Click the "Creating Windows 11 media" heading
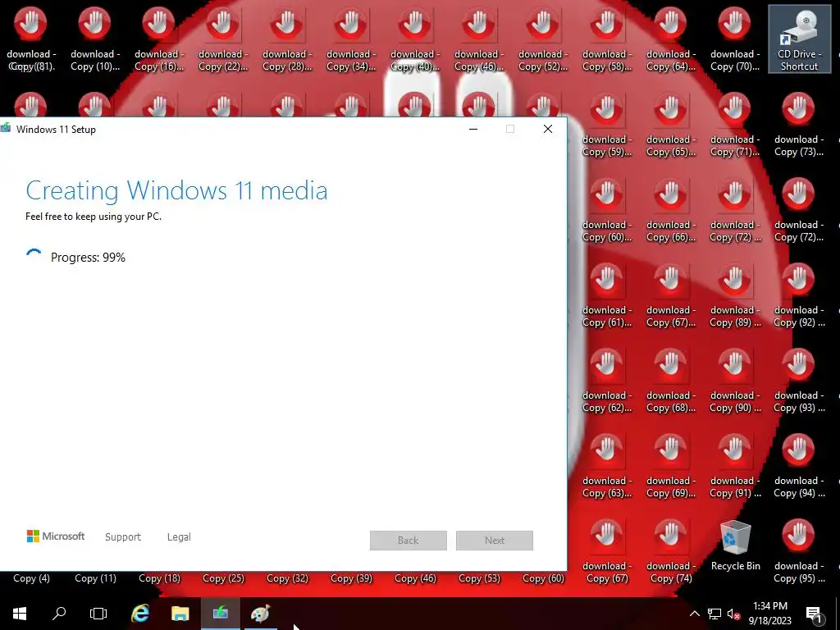Screen dimensions: 840x630 tap(176, 190)
